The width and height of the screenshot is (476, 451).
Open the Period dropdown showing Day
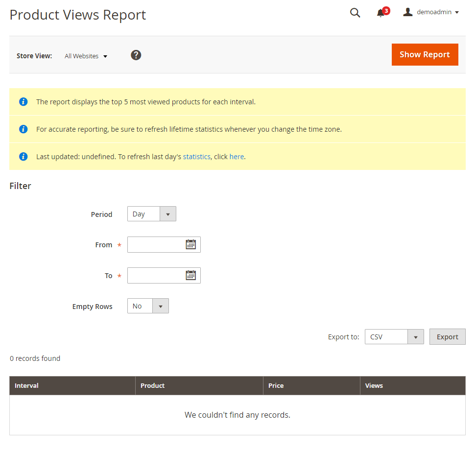click(167, 214)
